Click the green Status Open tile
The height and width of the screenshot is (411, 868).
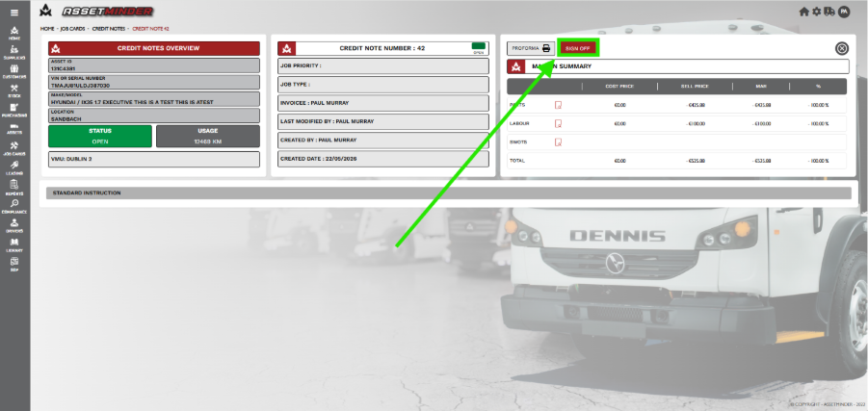[x=99, y=136]
